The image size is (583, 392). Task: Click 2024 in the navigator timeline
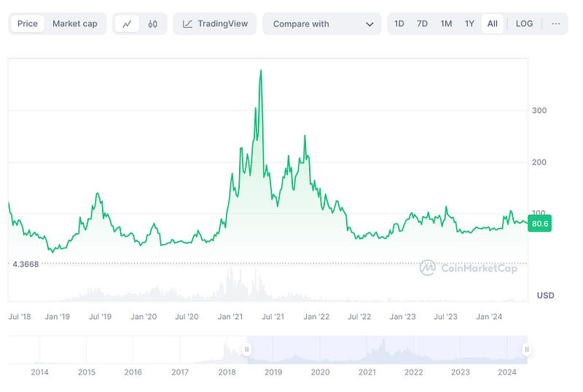(507, 372)
